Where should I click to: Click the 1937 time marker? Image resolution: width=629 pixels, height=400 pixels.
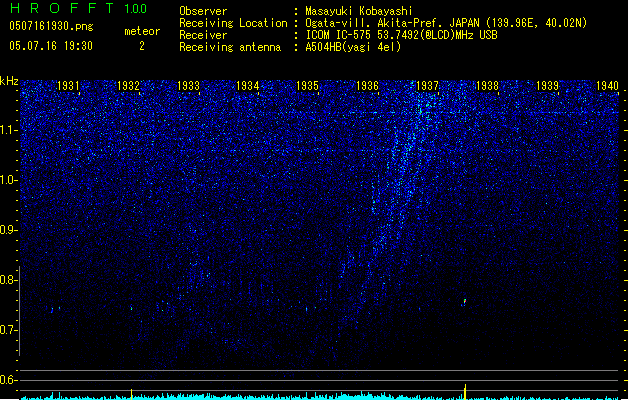(427, 86)
